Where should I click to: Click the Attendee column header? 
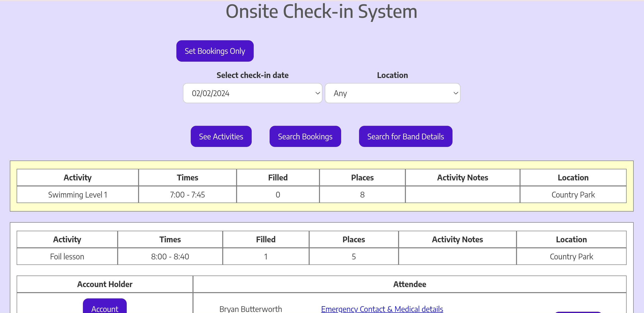click(409, 284)
